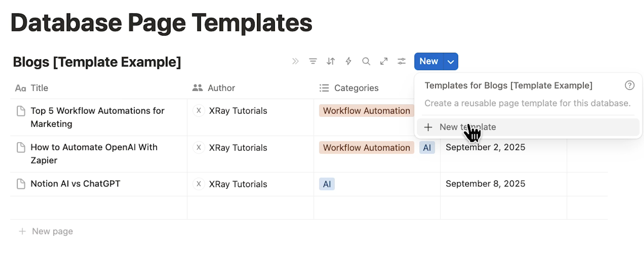
Task: Click the September 2, 2025 date cell
Action: click(485, 147)
